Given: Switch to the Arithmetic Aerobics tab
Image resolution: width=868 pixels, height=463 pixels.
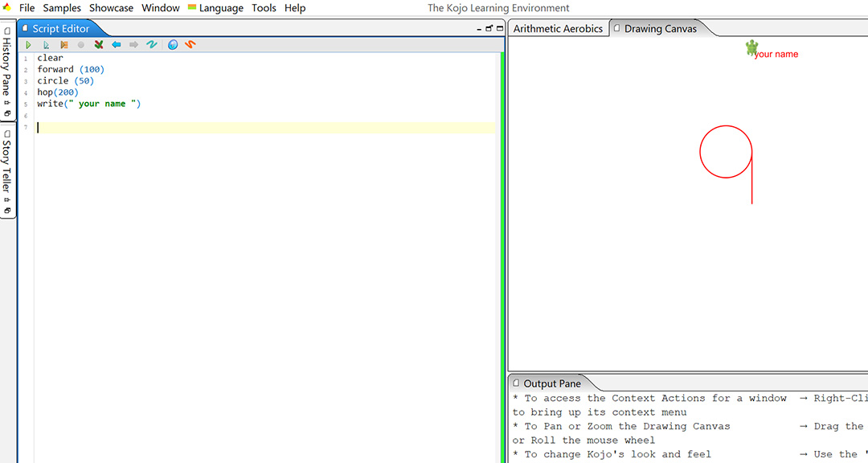Looking at the screenshot, I should click(x=558, y=29).
